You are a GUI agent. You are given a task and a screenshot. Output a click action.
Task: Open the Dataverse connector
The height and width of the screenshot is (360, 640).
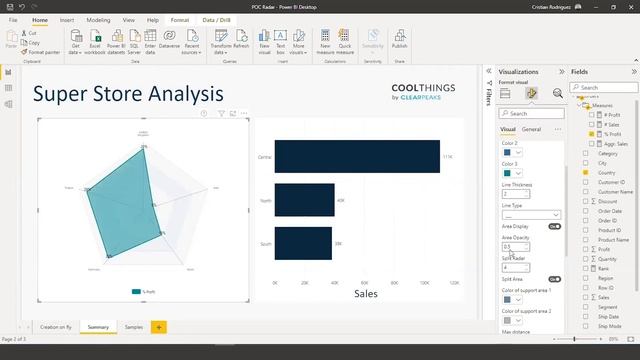click(x=169, y=39)
